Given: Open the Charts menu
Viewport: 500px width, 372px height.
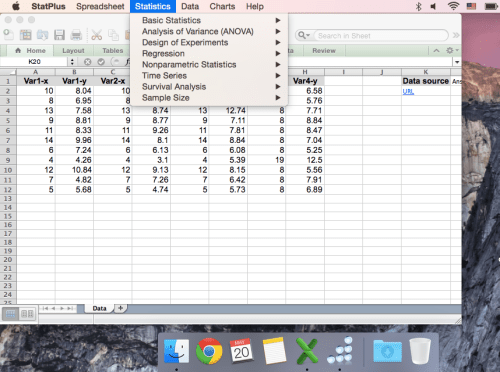Looking at the screenshot, I should coord(222,6).
